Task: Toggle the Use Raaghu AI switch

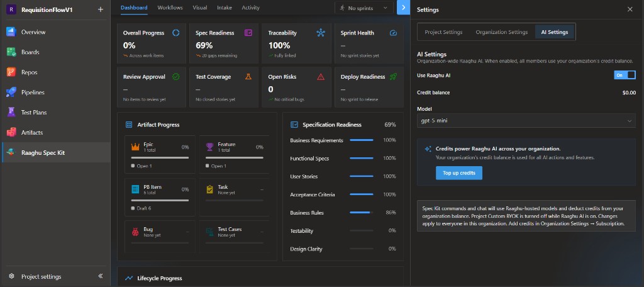Action: pyautogui.click(x=625, y=76)
